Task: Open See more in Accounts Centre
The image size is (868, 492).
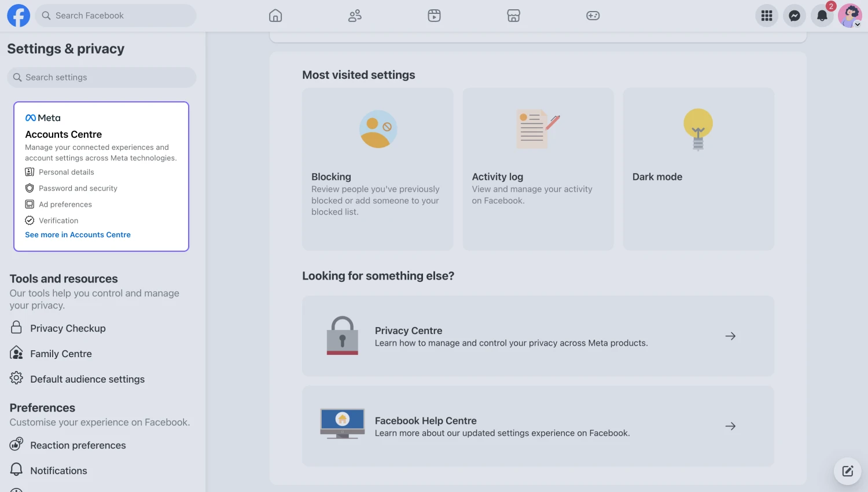Action: point(78,234)
